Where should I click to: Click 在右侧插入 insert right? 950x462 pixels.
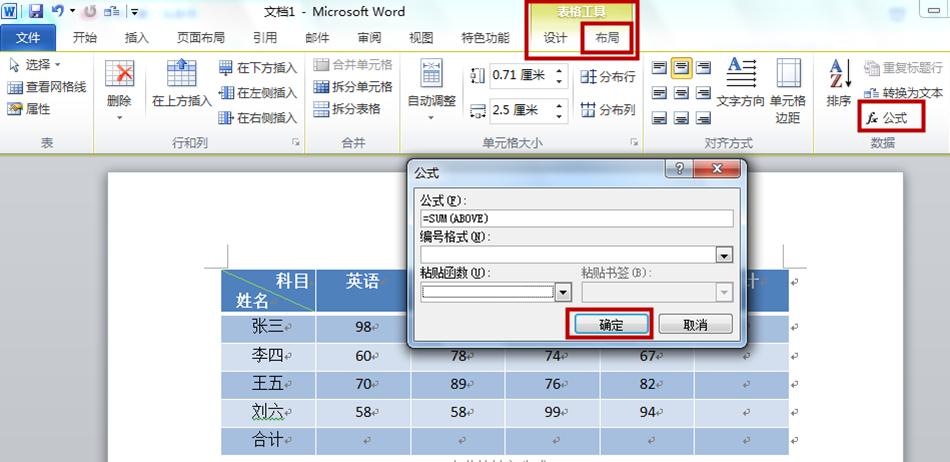click(257, 117)
